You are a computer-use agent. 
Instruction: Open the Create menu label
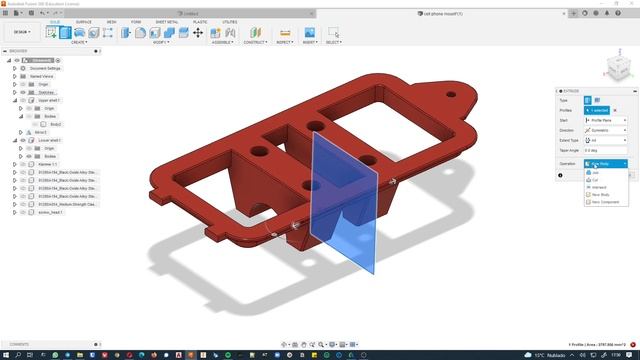(79, 42)
